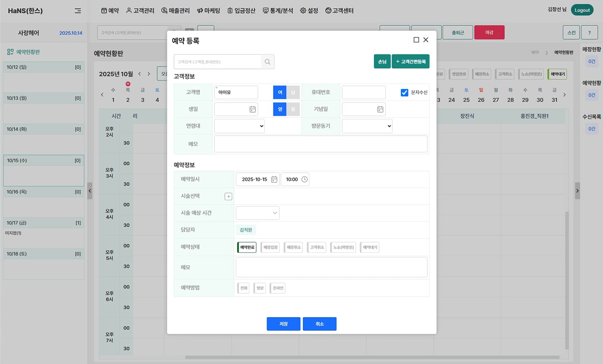
Task: Open the 고객관리 menu
Action: pyautogui.click(x=140, y=10)
